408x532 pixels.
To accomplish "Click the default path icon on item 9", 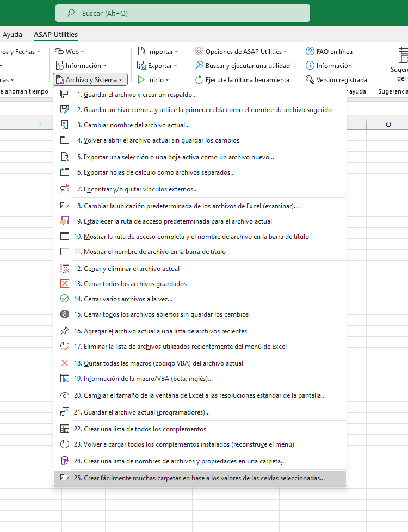I will click(x=65, y=221).
